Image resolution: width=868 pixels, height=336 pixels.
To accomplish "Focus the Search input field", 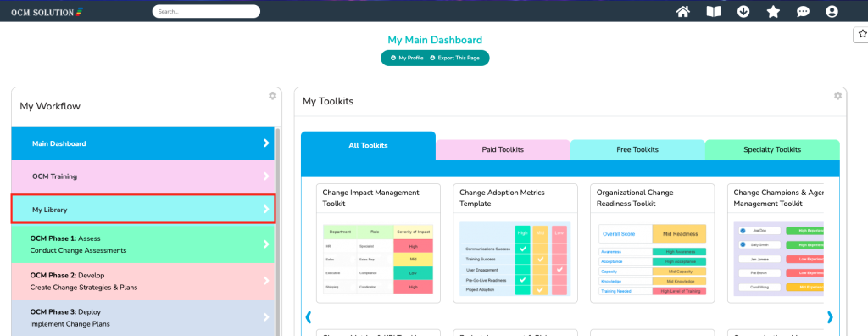I will tap(206, 11).
